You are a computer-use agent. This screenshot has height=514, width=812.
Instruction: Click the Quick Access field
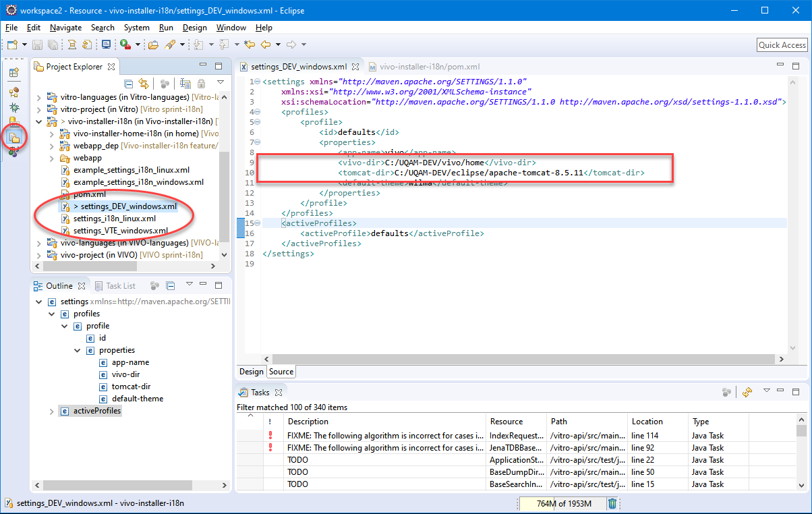tap(782, 45)
